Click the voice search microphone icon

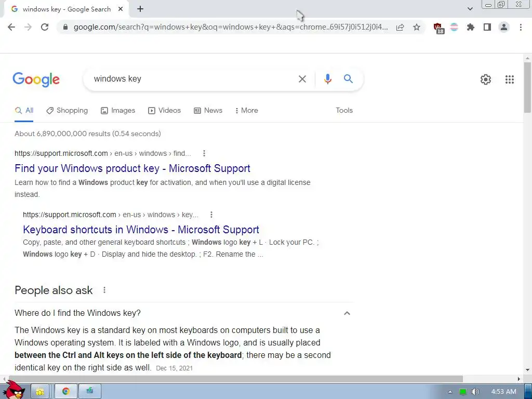(x=327, y=79)
